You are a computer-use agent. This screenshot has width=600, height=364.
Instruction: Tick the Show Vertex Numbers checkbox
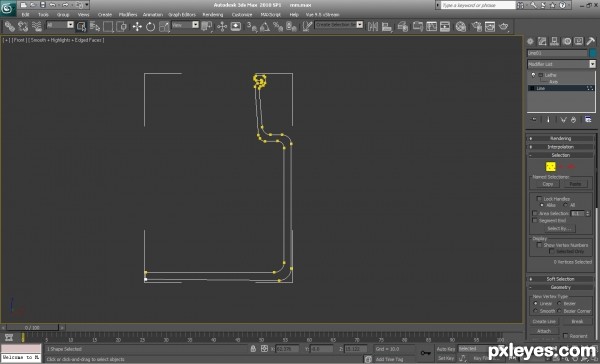(539, 245)
